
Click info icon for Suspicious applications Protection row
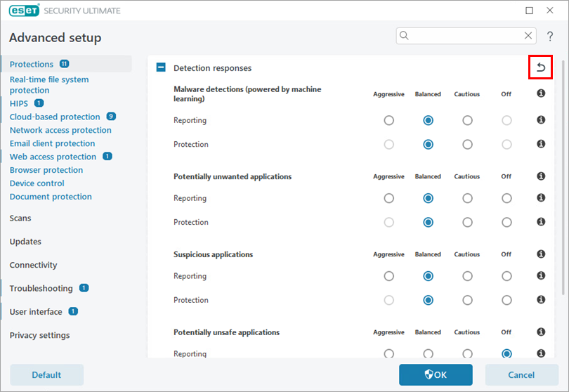coord(541,300)
